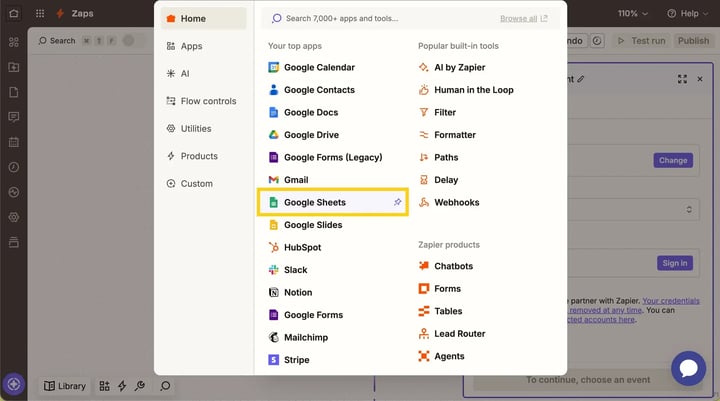720x401 pixels.
Task: Focus the Search 7,000+ apps field
Action: click(x=381, y=19)
